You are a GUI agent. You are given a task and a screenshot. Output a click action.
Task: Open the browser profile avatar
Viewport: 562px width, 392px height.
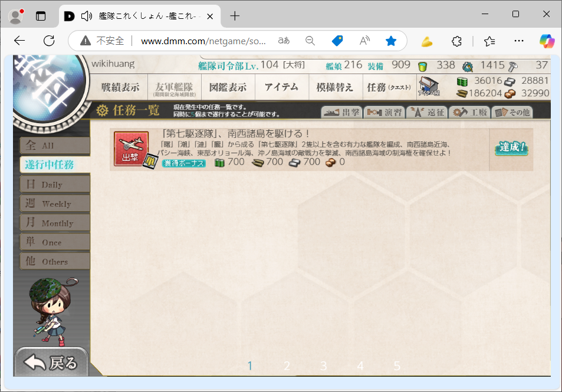pos(15,16)
